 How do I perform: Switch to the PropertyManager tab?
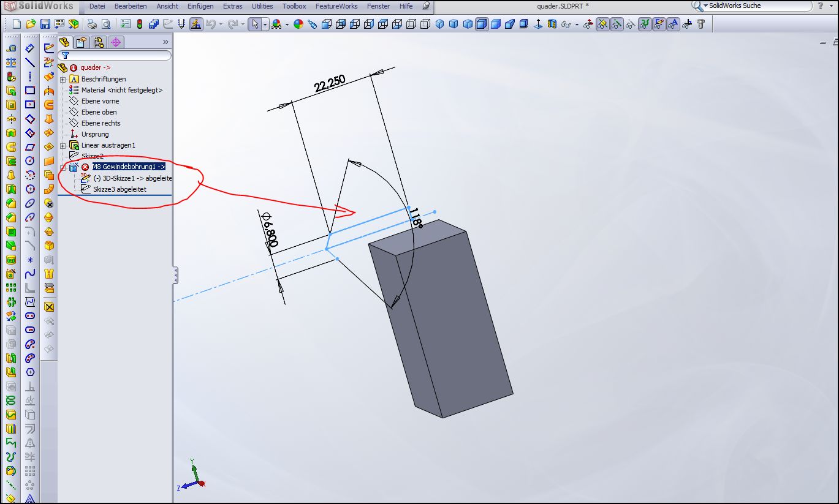[x=81, y=42]
